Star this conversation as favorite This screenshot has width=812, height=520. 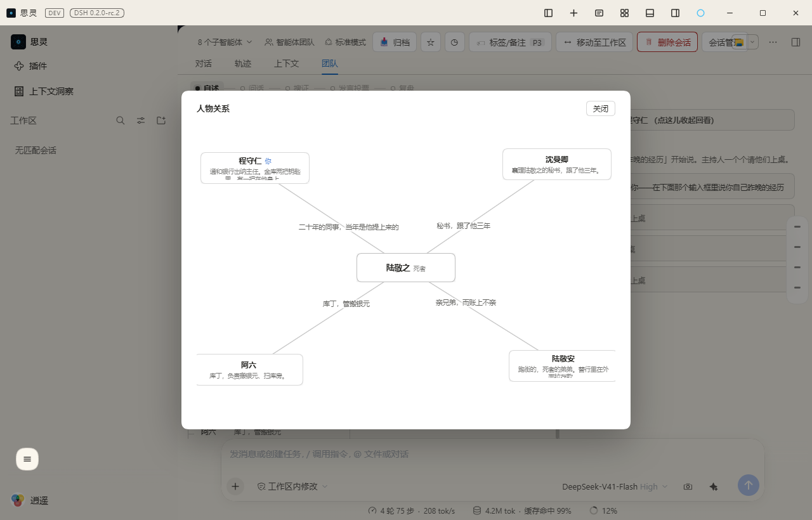click(431, 42)
